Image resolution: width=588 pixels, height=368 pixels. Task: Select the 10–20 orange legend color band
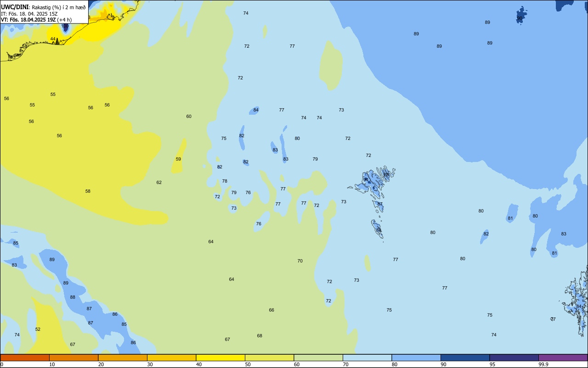click(x=73, y=357)
